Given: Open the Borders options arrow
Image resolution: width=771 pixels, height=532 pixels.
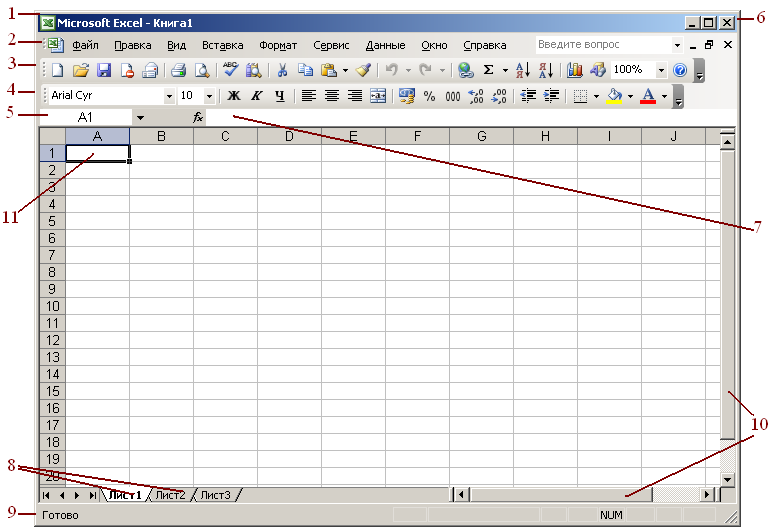Looking at the screenshot, I should pyautogui.click(x=596, y=96).
